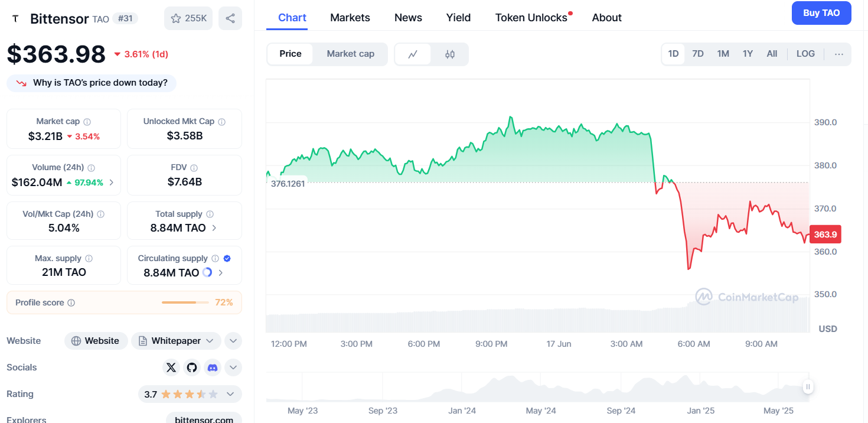The image size is (868, 423).
Task: Open the About tab
Action: 607,18
